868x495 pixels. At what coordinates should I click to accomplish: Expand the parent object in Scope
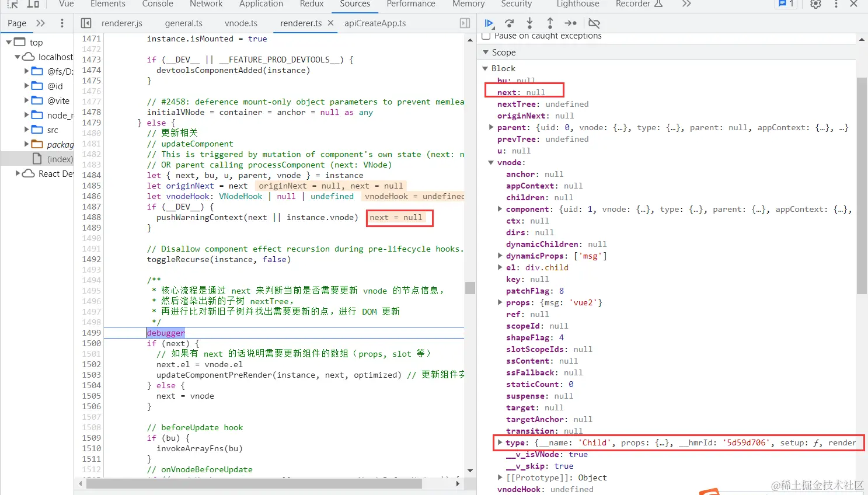(x=491, y=127)
